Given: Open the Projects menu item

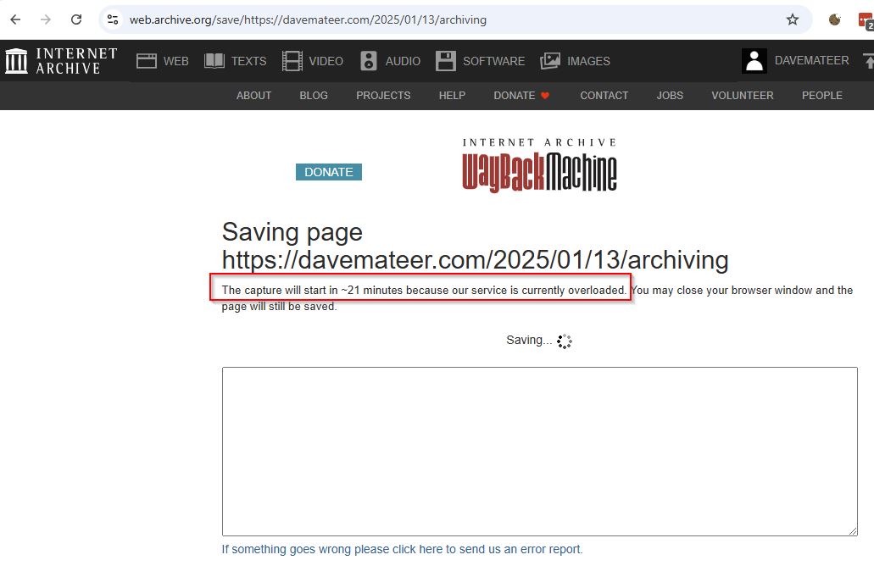Looking at the screenshot, I should click(383, 96).
